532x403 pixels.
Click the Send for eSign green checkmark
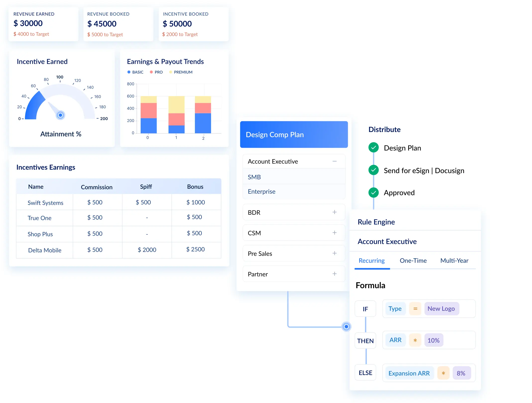click(x=373, y=170)
